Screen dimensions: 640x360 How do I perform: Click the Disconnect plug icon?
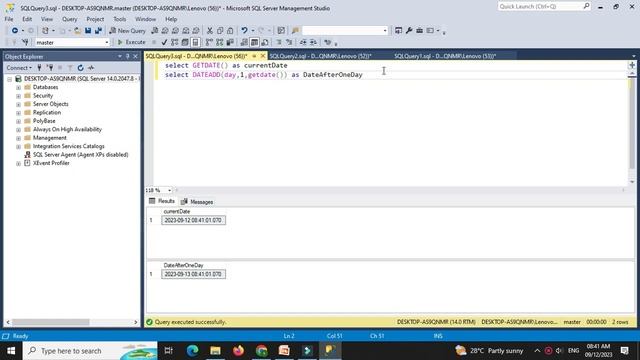click(x=50, y=68)
